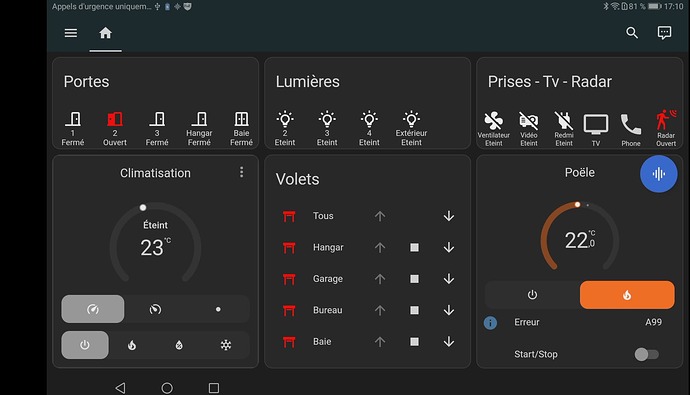Raise the Garage shutter
690x395 pixels.
(380, 279)
